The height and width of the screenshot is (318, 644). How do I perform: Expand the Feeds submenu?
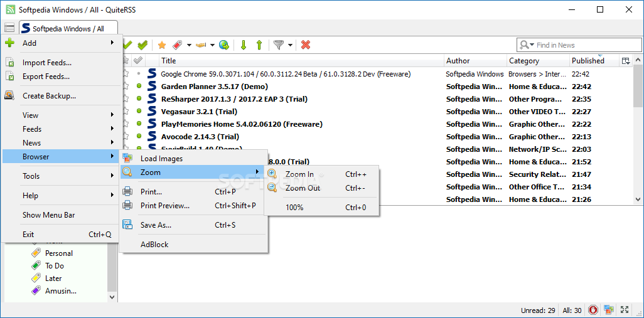click(112, 129)
